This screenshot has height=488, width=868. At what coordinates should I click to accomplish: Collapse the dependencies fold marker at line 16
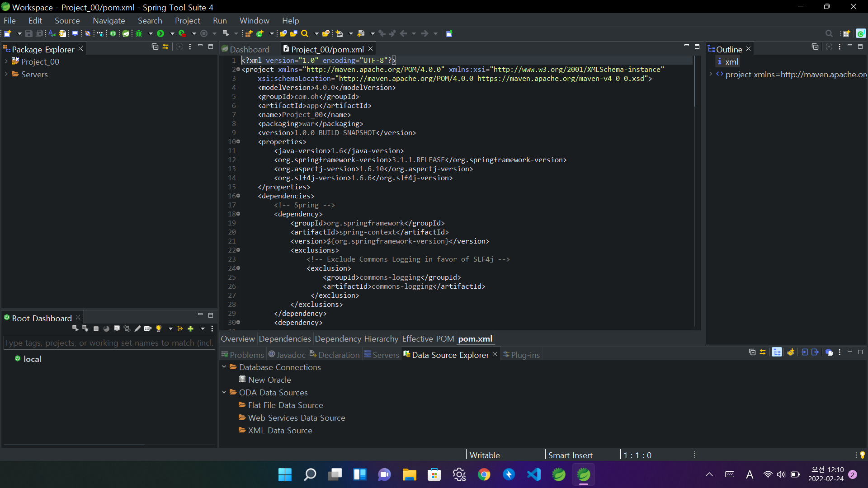(x=238, y=196)
